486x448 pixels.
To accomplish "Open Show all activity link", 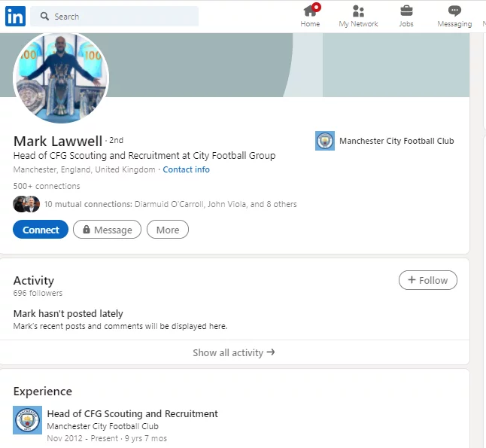I will pyautogui.click(x=233, y=352).
